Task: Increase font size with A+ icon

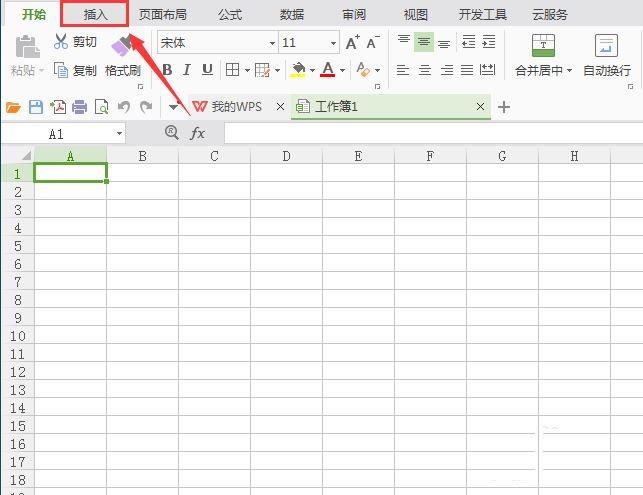Action: (352, 42)
